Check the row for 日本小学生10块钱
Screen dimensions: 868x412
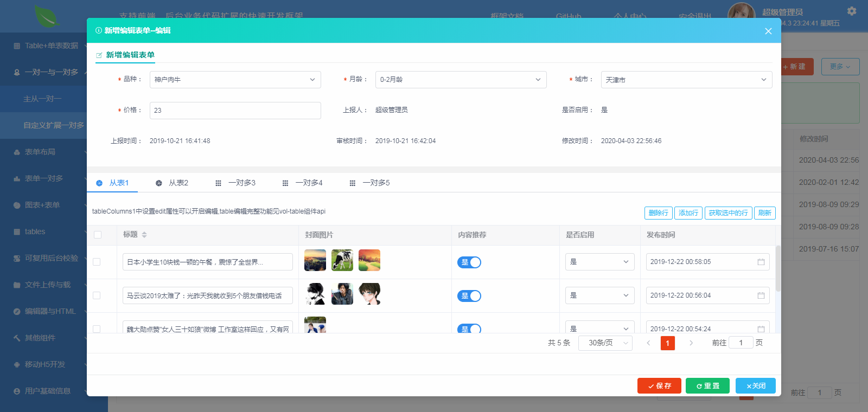pyautogui.click(x=97, y=262)
